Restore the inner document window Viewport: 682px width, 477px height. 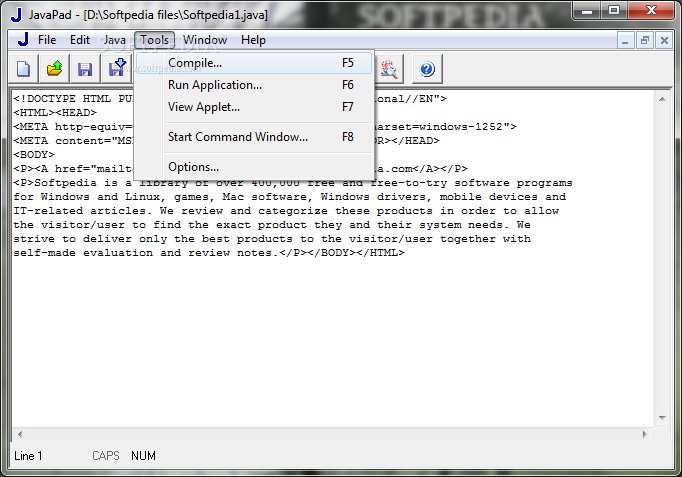point(645,41)
